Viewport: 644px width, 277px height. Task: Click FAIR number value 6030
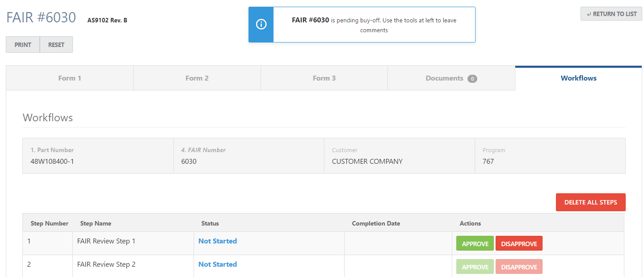[189, 162]
